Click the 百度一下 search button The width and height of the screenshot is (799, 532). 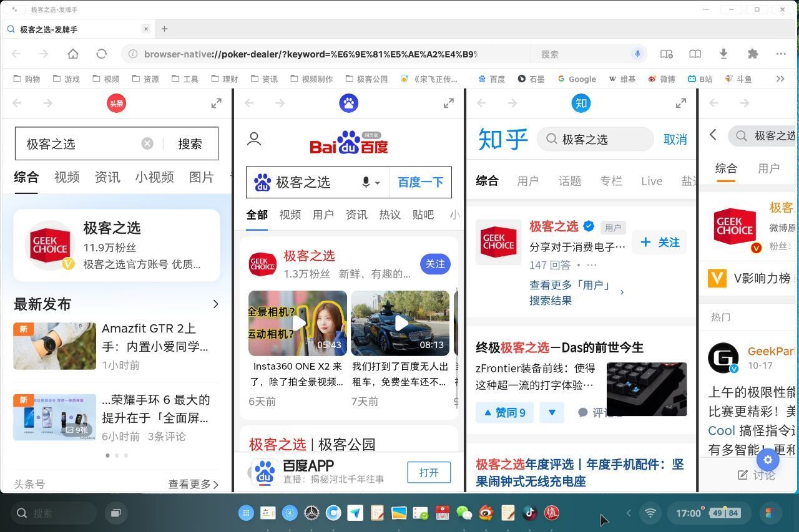pyautogui.click(x=421, y=182)
